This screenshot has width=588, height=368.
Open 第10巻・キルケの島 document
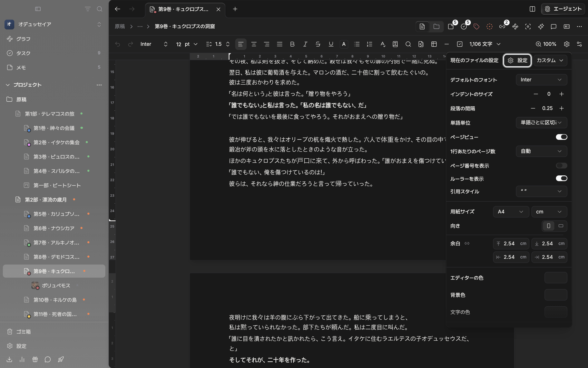pos(54,300)
